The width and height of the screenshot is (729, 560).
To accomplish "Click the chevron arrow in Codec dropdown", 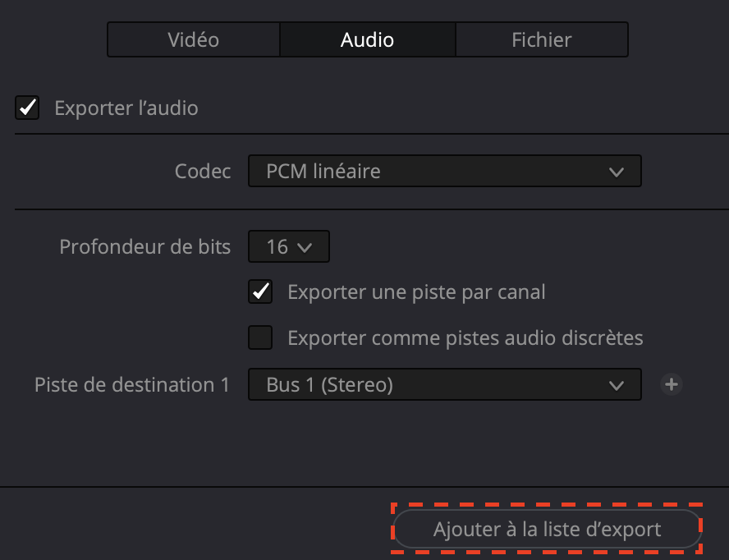I will pos(617,172).
